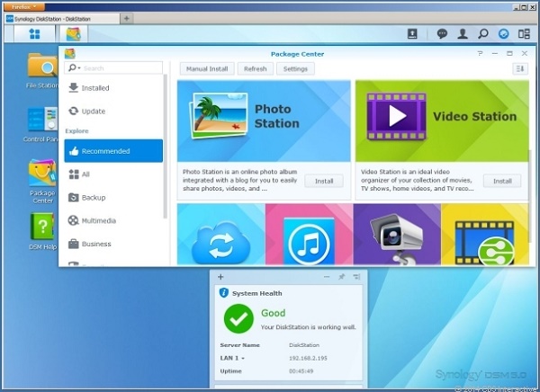The height and width of the screenshot is (392, 540).
Task: Click the Photo Station beach picture icon
Action: (x=219, y=116)
